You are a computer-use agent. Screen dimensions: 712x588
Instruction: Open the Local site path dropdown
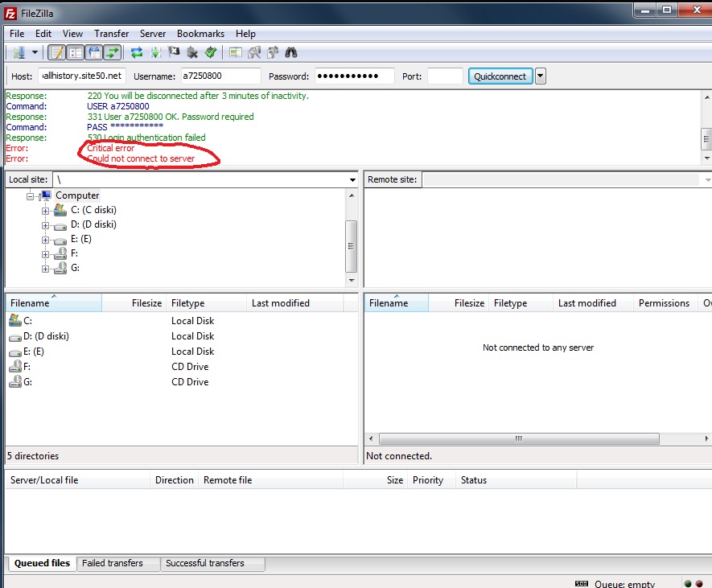352,180
